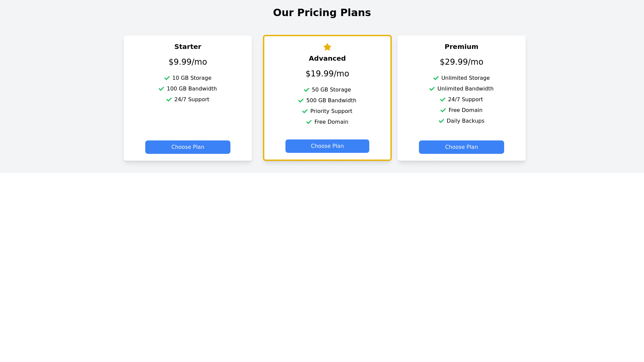Click the checkmark beside Unlimited Bandwidth
The image size is (644, 362).
pyautogui.click(x=432, y=89)
